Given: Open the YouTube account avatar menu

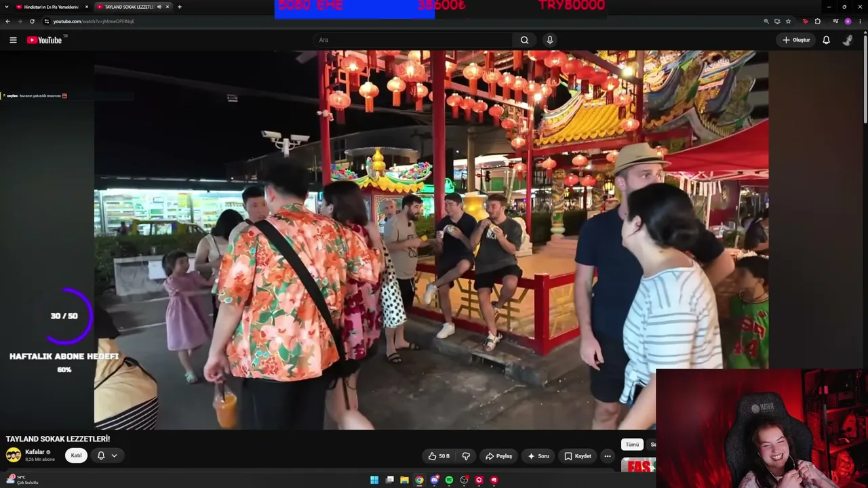Looking at the screenshot, I should (x=848, y=40).
